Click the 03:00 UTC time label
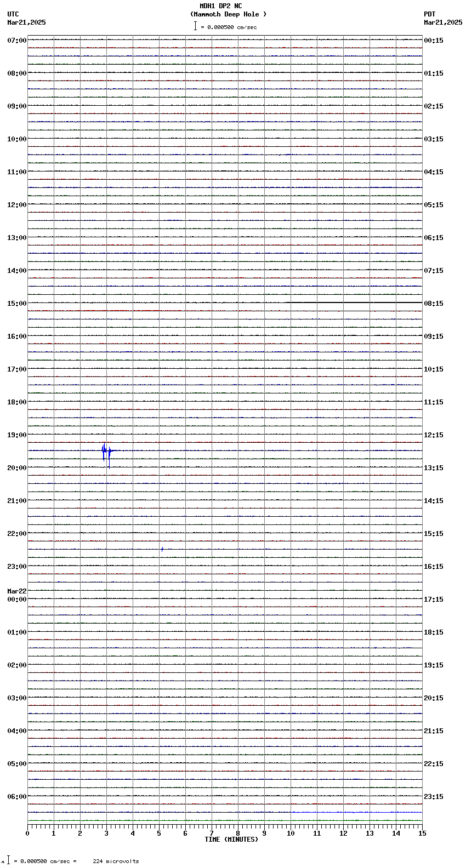466x868 pixels. click(17, 698)
